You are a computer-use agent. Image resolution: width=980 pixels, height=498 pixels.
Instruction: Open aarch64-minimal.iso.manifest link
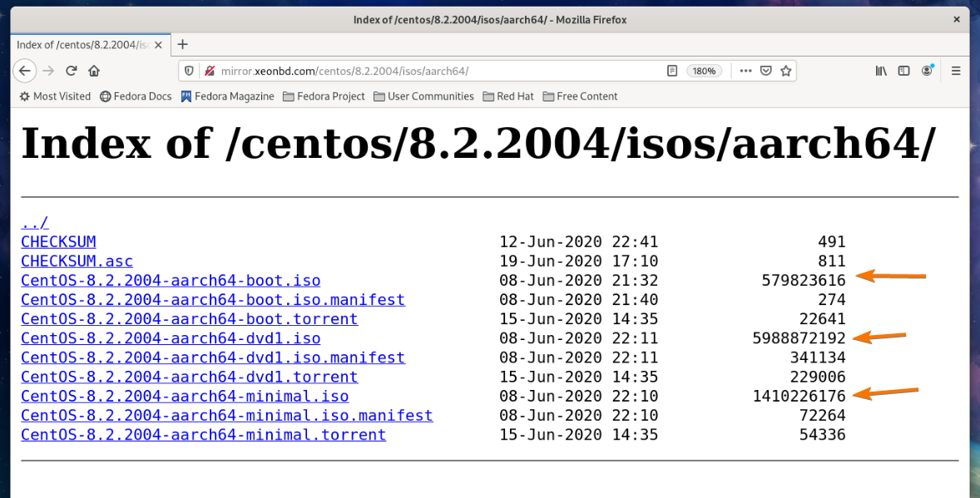pyautogui.click(x=227, y=417)
